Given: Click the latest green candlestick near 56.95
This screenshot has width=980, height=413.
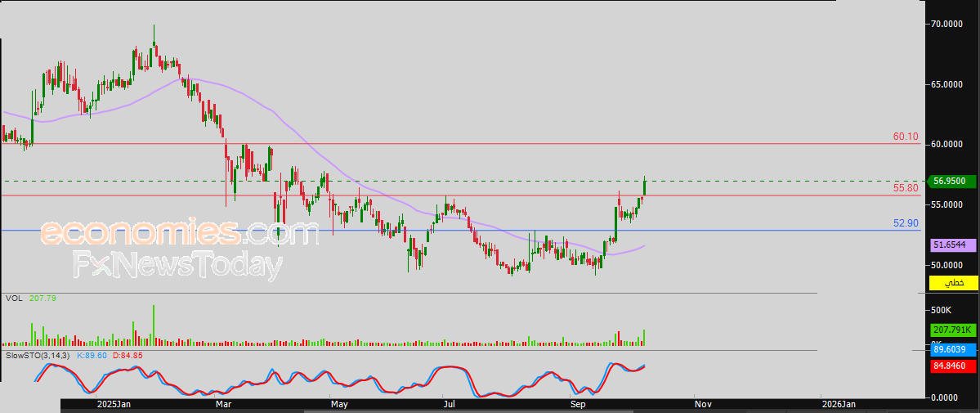Looking at the screenshot, I should click(x=644, y=186).
